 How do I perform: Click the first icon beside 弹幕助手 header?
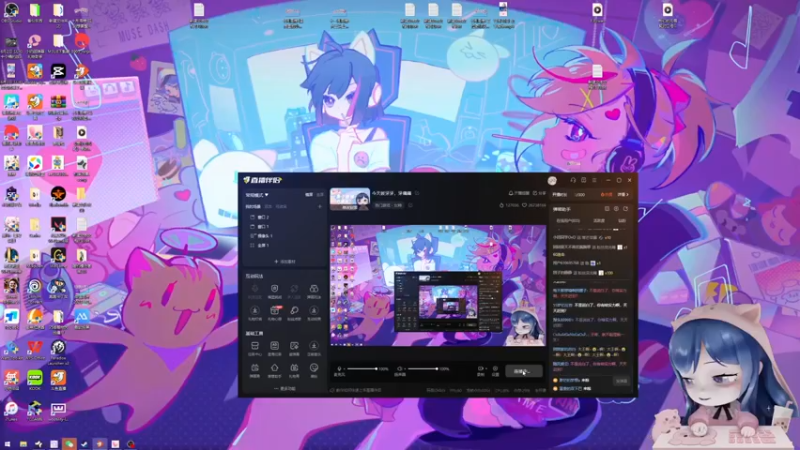click(607, 209)
